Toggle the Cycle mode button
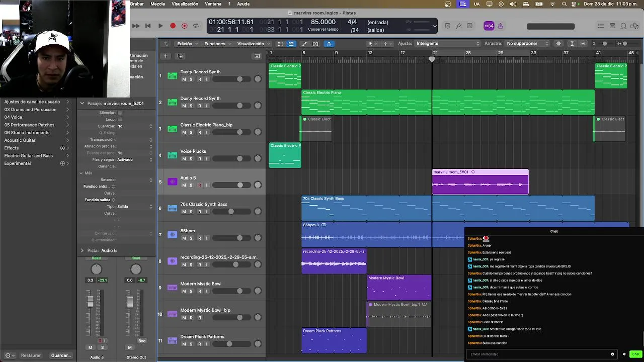Screen dimensions: 644x362 196,26
